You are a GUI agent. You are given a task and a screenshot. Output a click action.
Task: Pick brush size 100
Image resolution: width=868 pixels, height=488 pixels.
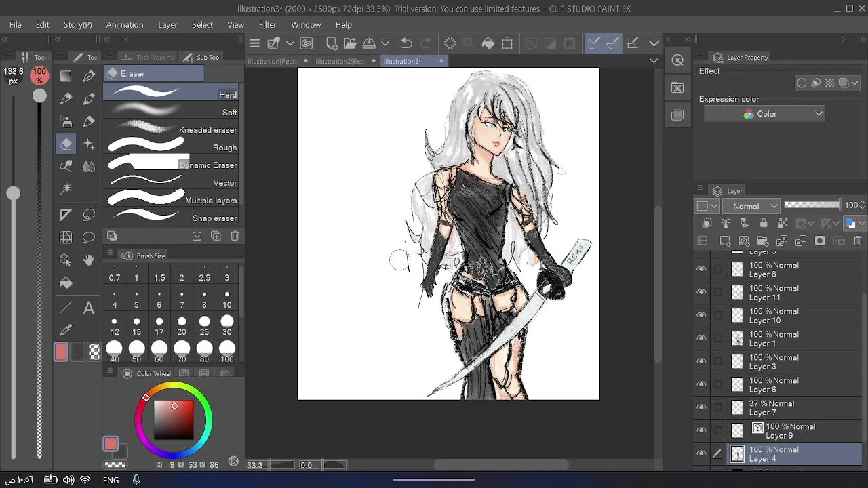coord(226,352)
